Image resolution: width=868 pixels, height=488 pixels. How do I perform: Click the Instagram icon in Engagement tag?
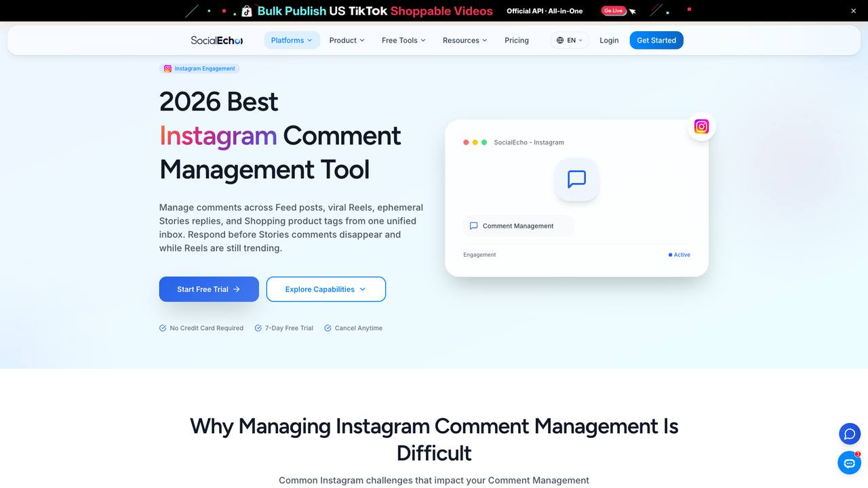[167, 68]
